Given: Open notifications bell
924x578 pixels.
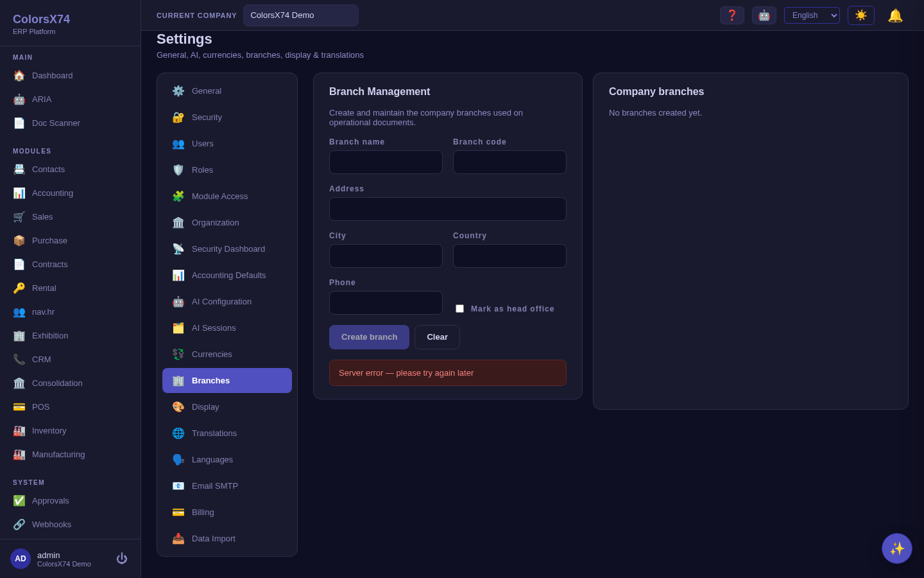Looking at the screenshot, I should [895, 15].
